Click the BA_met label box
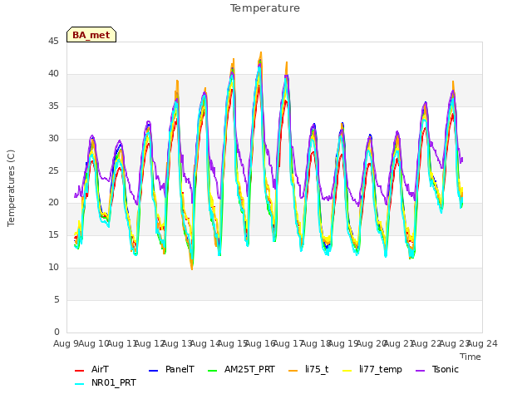The width and height of the screenshot is (532, 399). point(91,35)
